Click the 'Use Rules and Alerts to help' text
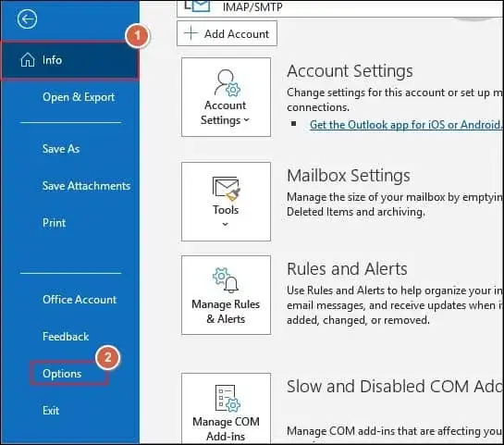This screenshot has height=445, width=504. (395, 305)
